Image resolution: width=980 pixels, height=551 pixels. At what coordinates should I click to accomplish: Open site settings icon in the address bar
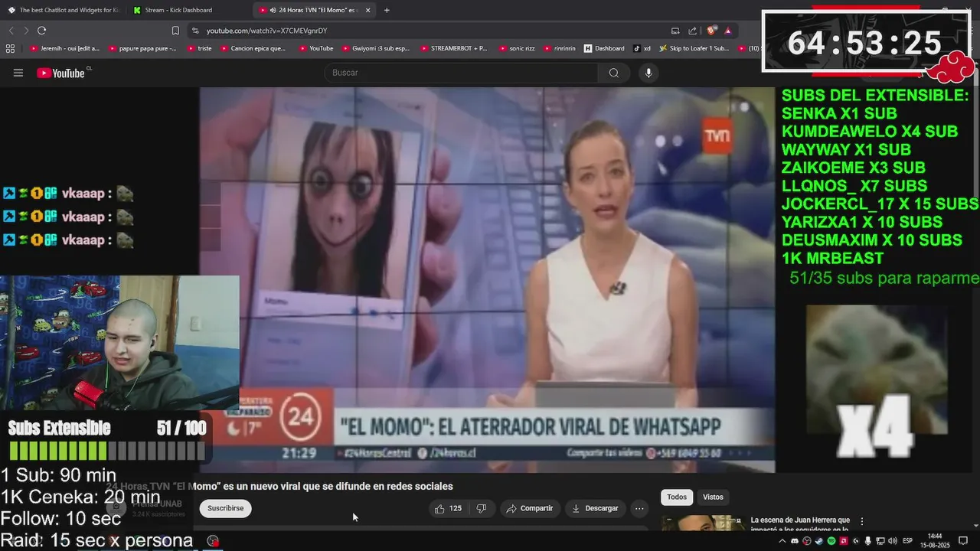coord(195,31)
